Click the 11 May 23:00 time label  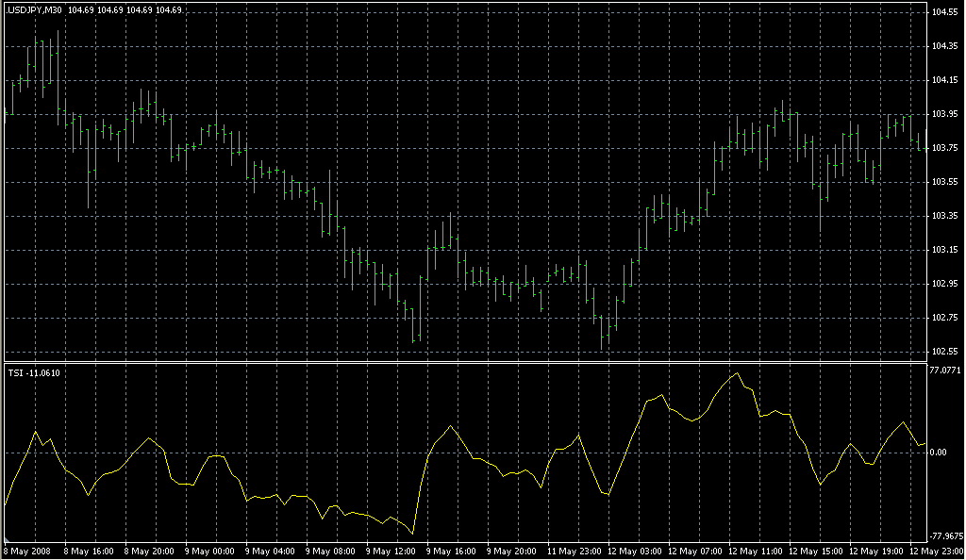(x=573, y=550)
